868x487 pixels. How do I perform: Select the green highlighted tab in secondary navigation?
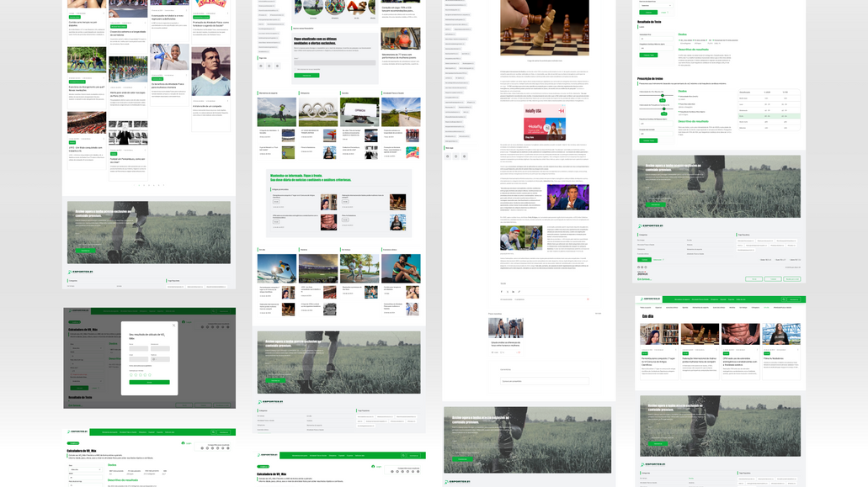click(766, 308)
